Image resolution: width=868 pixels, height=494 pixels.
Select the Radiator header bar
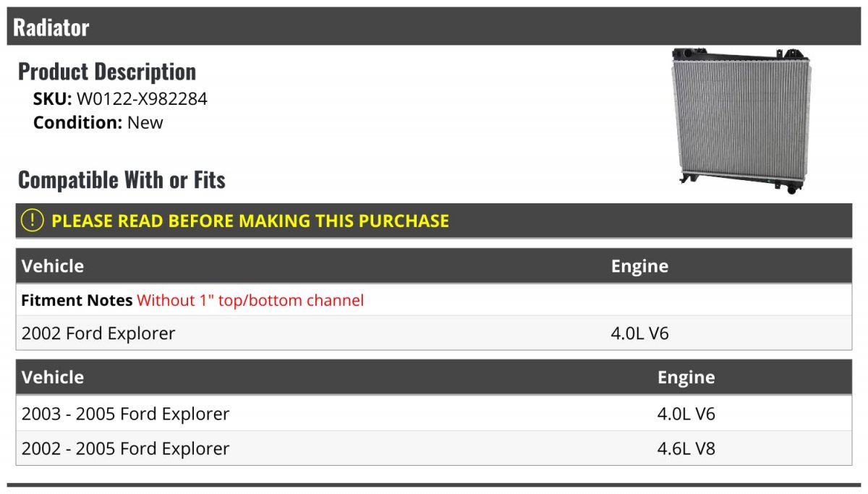[x=434, y=27]
